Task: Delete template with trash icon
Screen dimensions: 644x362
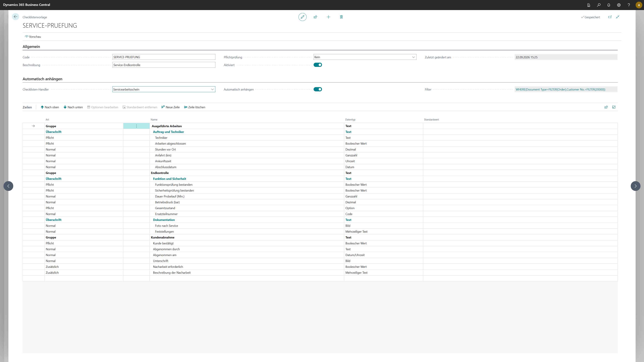Action: (341, 17)
